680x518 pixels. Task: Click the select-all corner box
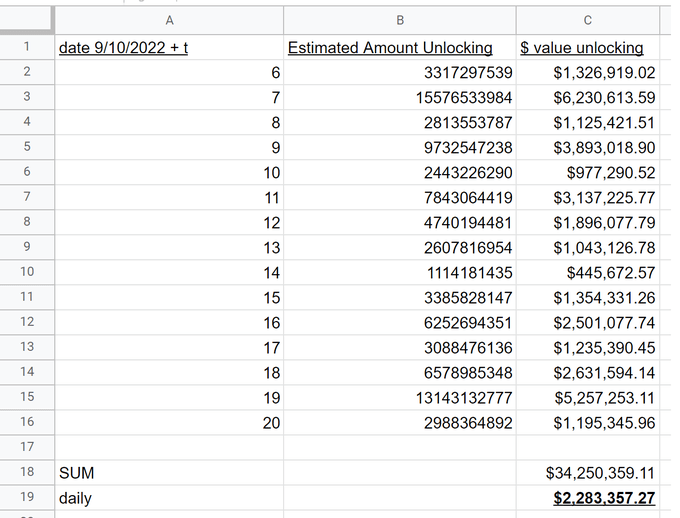pyautogui.click(x=25, y=20)
